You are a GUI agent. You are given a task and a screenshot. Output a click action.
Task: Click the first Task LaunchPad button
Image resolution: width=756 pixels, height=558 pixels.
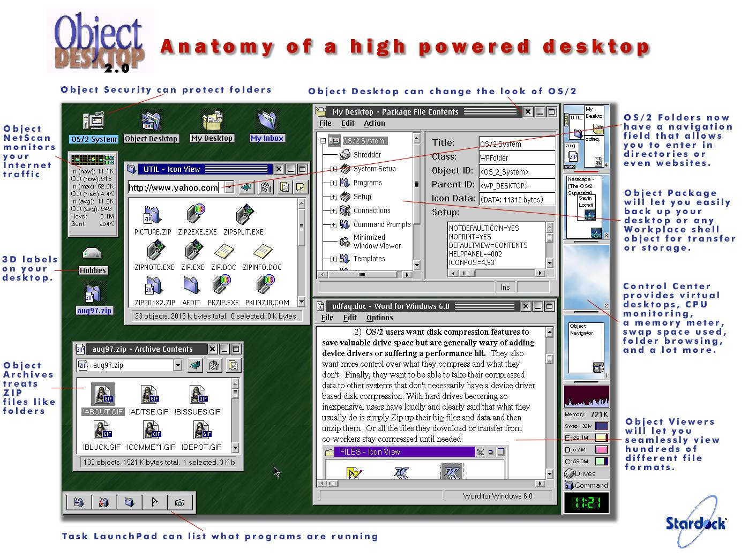tap(78, 502)
